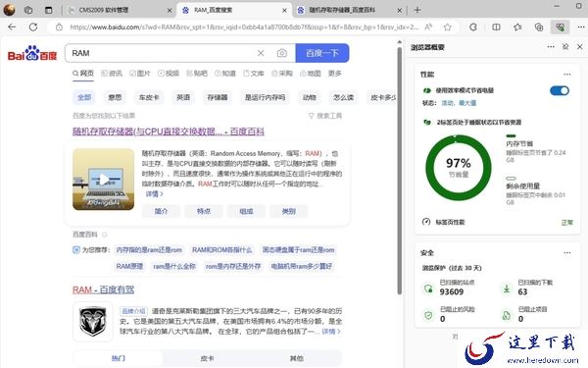Clear the RAM search query with the X

pos(261,53)
